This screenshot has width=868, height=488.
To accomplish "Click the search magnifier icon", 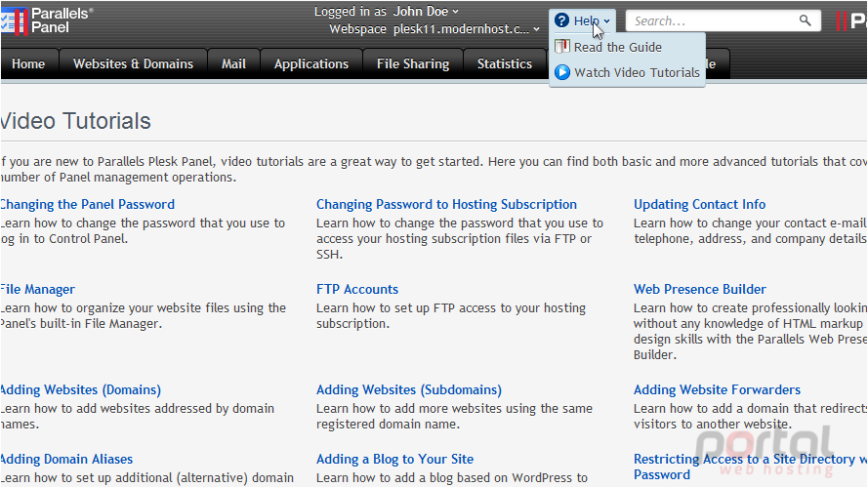I will coord(805,21).
